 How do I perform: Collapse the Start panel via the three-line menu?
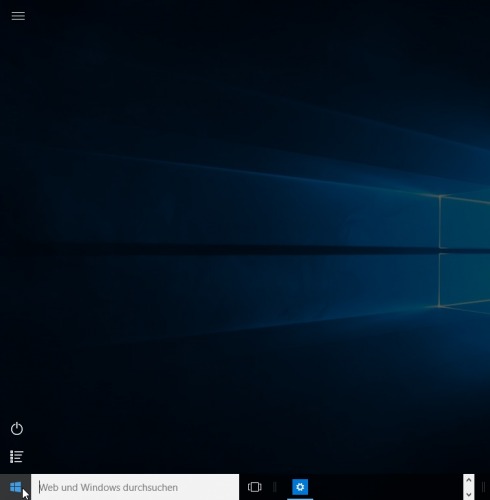click(x=18, y=16)
